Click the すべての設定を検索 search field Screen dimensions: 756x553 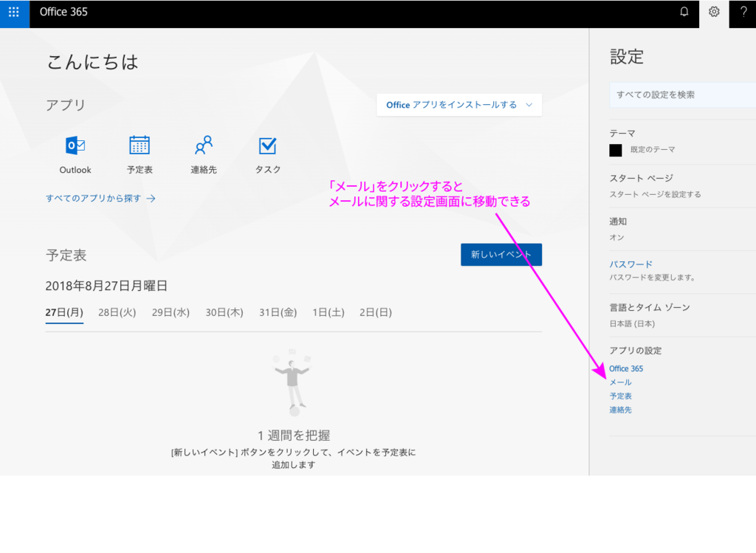[683, 95]
